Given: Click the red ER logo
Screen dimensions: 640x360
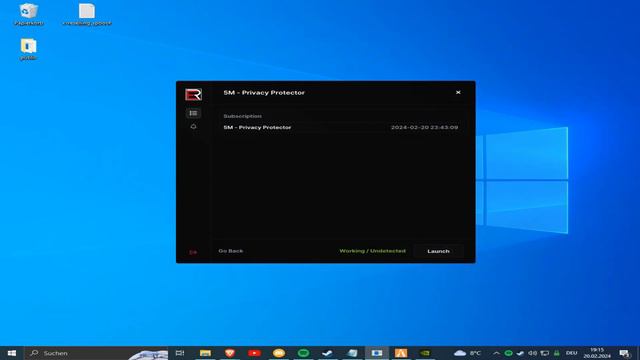Looking at the screenshot, I should pyautogui.click(x=193, y=94).
